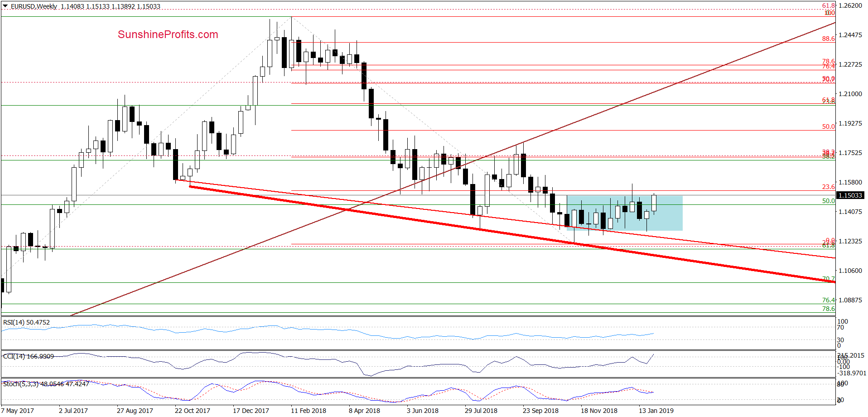Viewport: 868px width, 417px height.
Task: Select the SunshineProfits.com label
Action: click(x=168, y=34)
